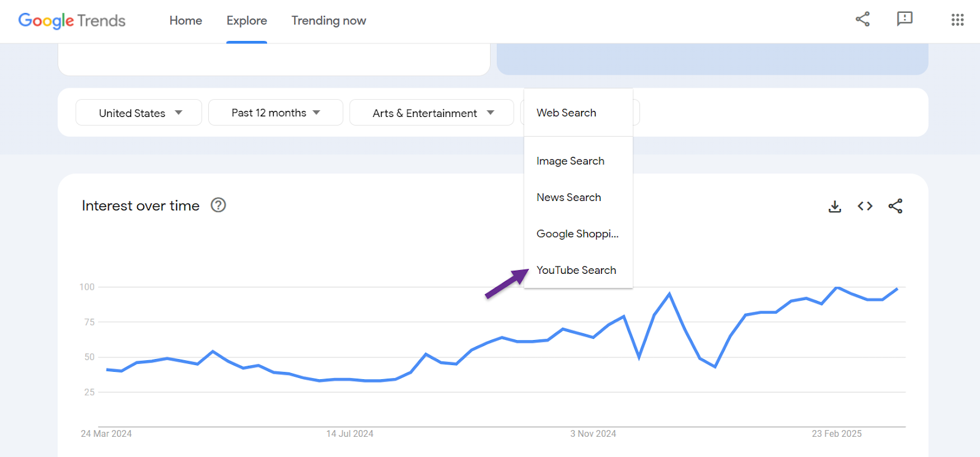Select YouTube Search option
The height and width of the screenshot is (457, 980).
click(x=576, y=270)
